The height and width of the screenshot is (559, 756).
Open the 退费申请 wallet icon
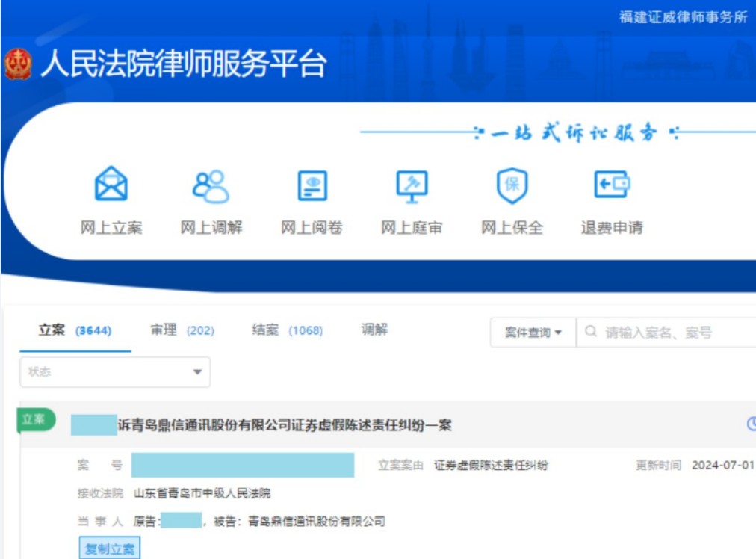(x=612, y=184)
